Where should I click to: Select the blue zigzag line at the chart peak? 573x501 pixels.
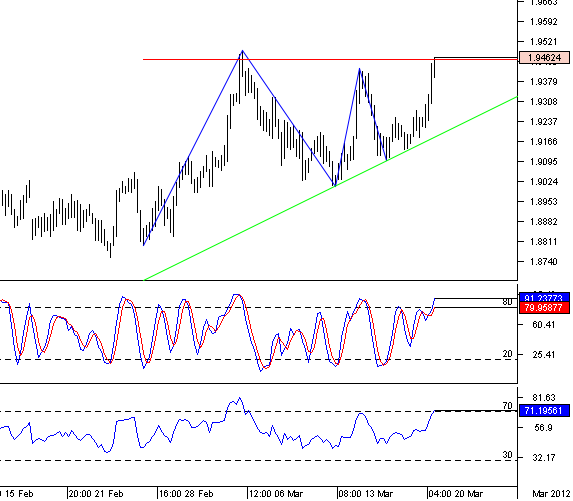coord(242,51)
